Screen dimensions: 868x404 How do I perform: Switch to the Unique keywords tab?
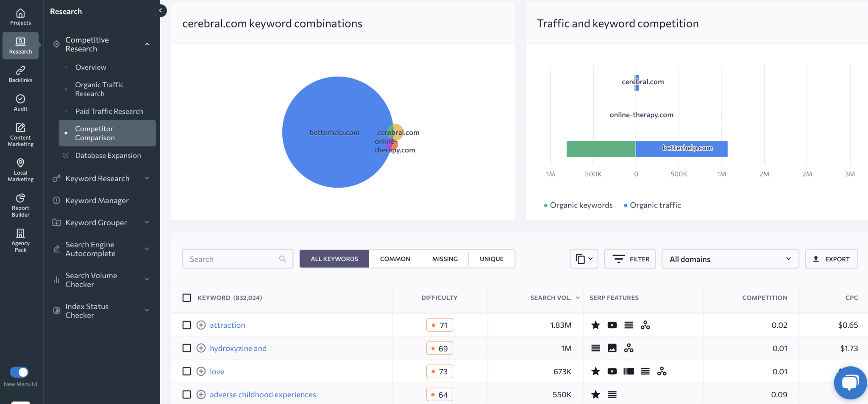pos(492,259)
